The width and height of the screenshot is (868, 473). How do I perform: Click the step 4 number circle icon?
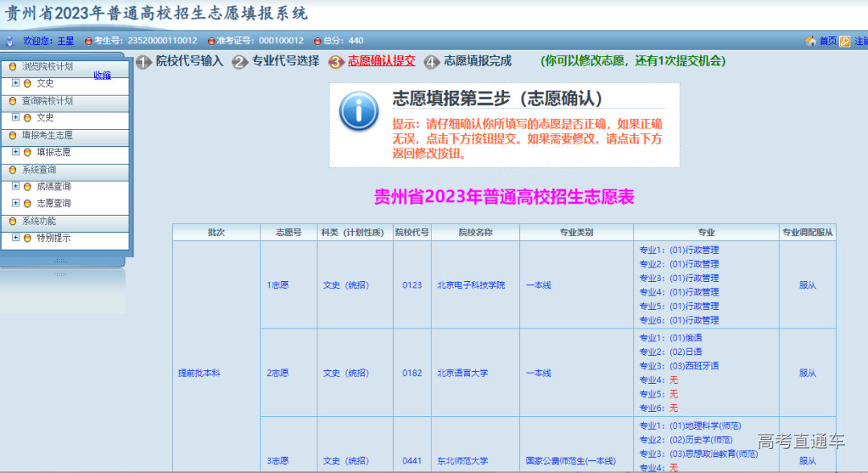pyautogui.click(x=432, y=62)
